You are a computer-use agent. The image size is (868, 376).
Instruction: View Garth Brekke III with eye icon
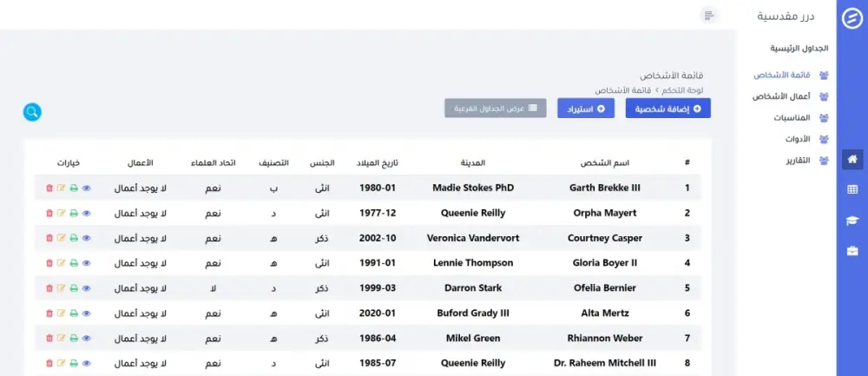[x=86, y=188]
